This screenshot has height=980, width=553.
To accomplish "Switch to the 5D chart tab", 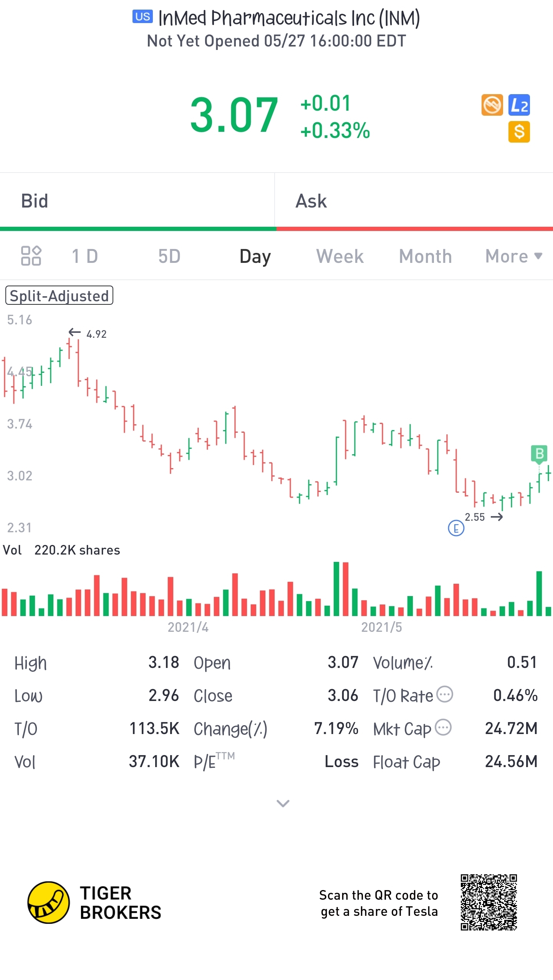I will pyautogui.click(x=169, y=256).
